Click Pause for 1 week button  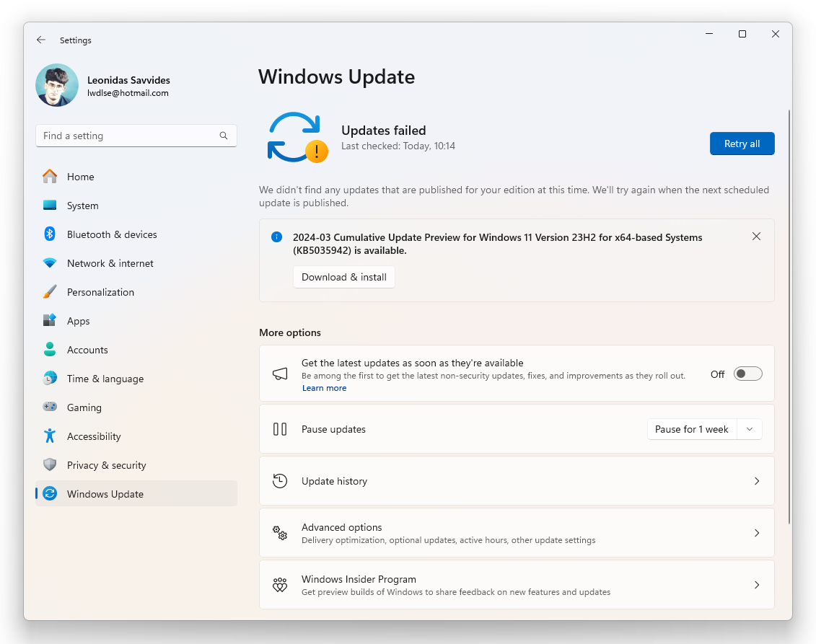(x=692, y=429)
